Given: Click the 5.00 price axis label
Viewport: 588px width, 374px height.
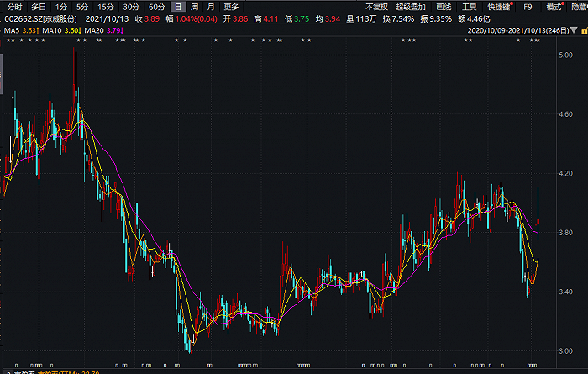Looking at the screenshot, I should pos(566,55).
